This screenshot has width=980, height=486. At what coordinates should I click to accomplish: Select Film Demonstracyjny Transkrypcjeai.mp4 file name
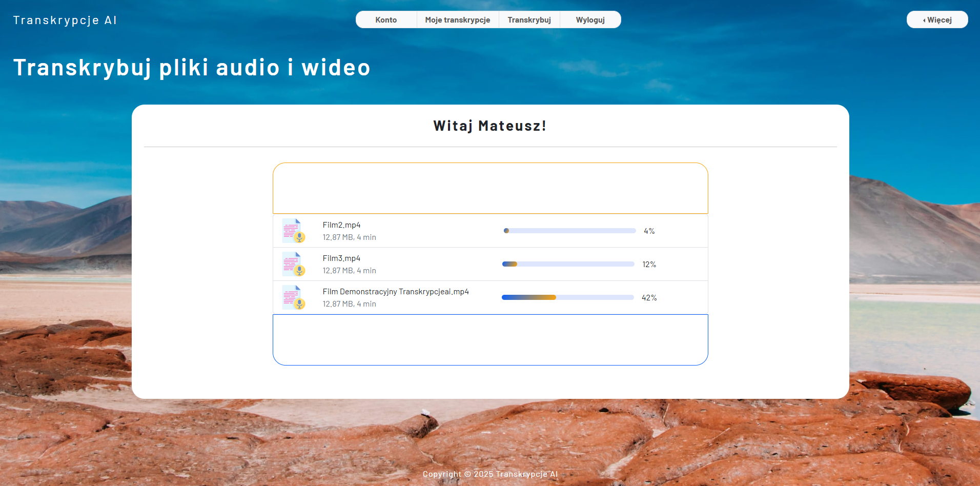click(x=395, y=292)
